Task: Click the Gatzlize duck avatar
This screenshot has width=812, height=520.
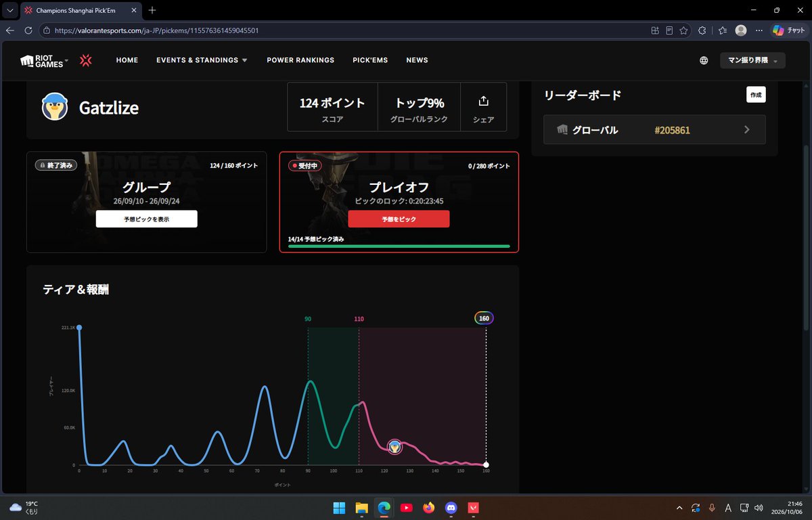Action: point(55,107)
